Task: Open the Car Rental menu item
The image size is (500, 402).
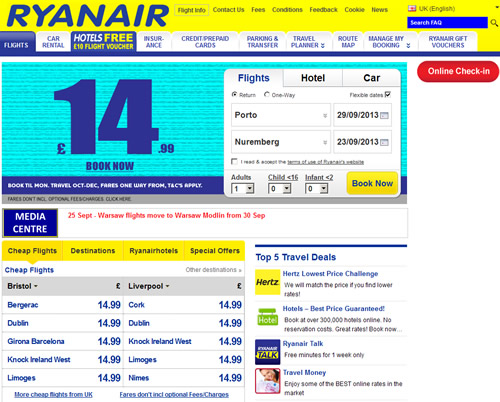Action: (53, 42)
